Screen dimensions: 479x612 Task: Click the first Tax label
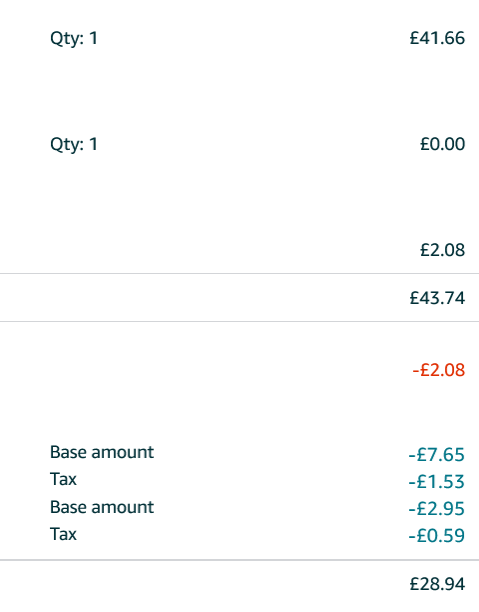pos(63,479)
